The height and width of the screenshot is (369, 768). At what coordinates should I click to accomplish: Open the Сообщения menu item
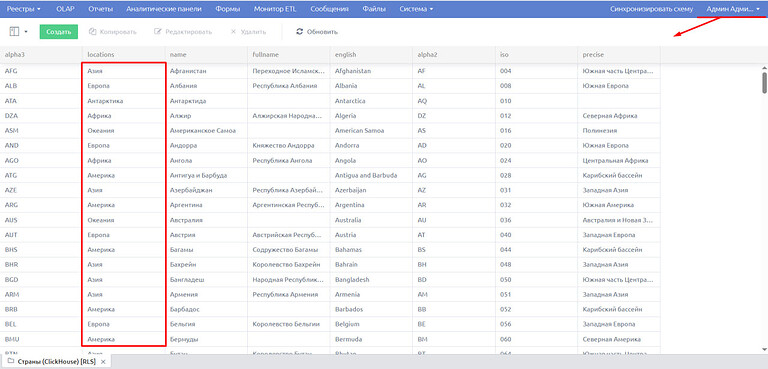(x=330, y=9)
